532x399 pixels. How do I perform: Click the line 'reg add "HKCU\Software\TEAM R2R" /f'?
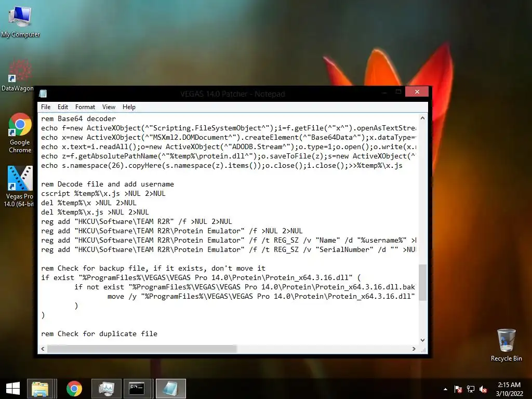(137, 221)
